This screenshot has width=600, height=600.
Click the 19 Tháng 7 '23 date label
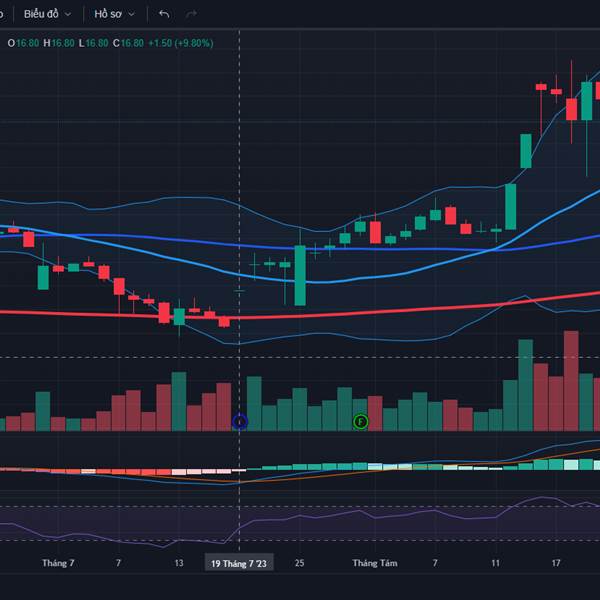tap(239, 563)
